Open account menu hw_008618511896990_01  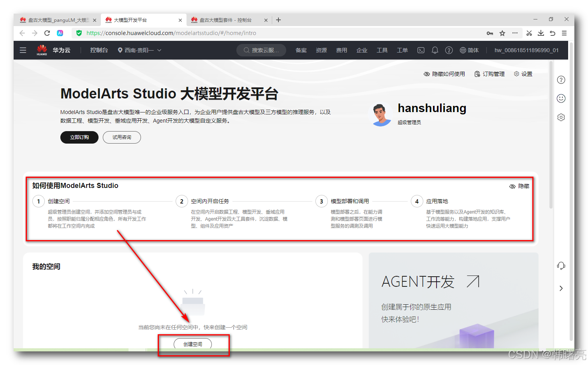[x=526, y=50]
